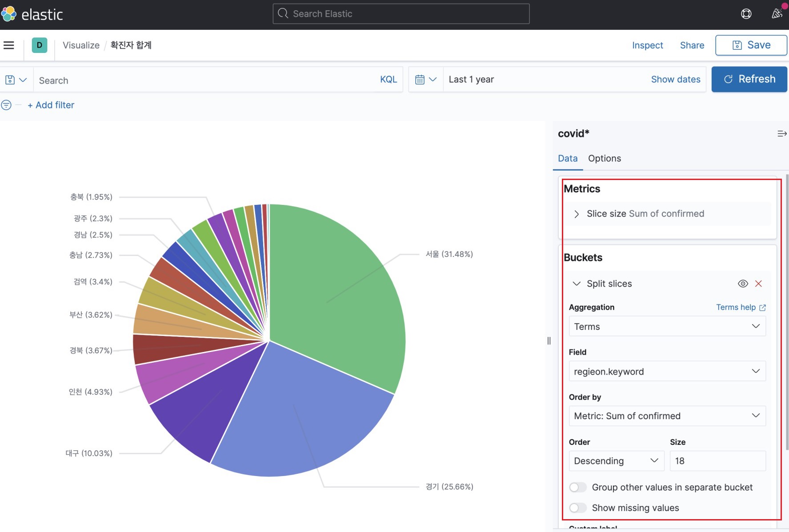Open the saved query menu icon
Viewport: 789px width, 532px height.
click(x=16, y=80)
